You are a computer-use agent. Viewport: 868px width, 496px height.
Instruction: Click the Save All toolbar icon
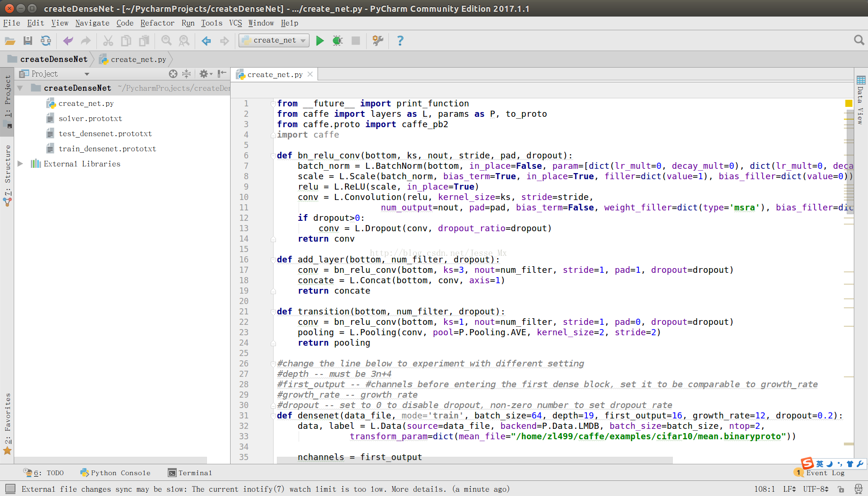[x=28, y=41]
